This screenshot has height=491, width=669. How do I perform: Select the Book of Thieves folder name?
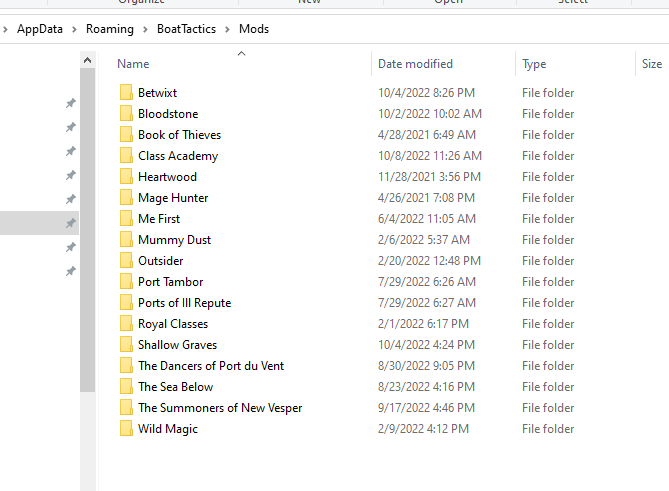click(x=180, y=135)
